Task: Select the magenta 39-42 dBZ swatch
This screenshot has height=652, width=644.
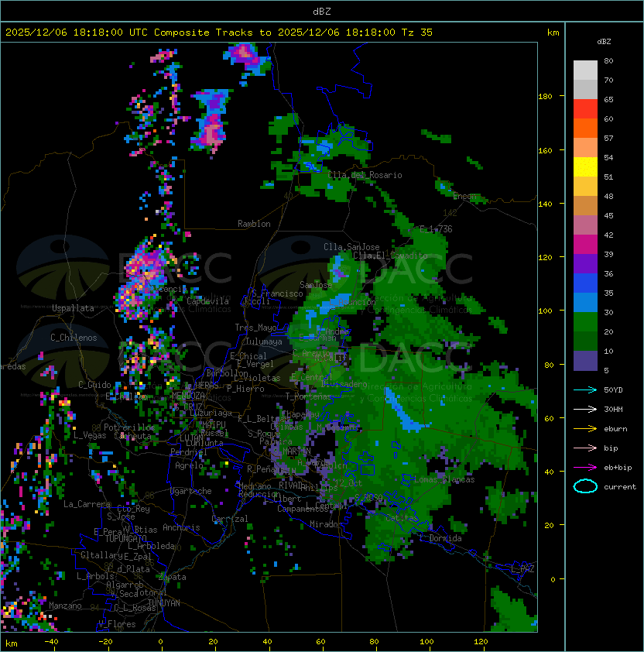Action: tap(585, 245)
